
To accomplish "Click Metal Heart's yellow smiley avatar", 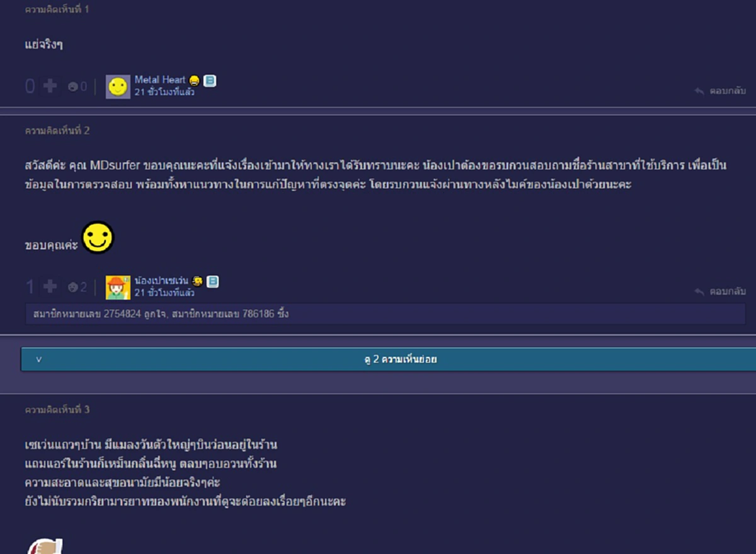I will click(118, 86).
